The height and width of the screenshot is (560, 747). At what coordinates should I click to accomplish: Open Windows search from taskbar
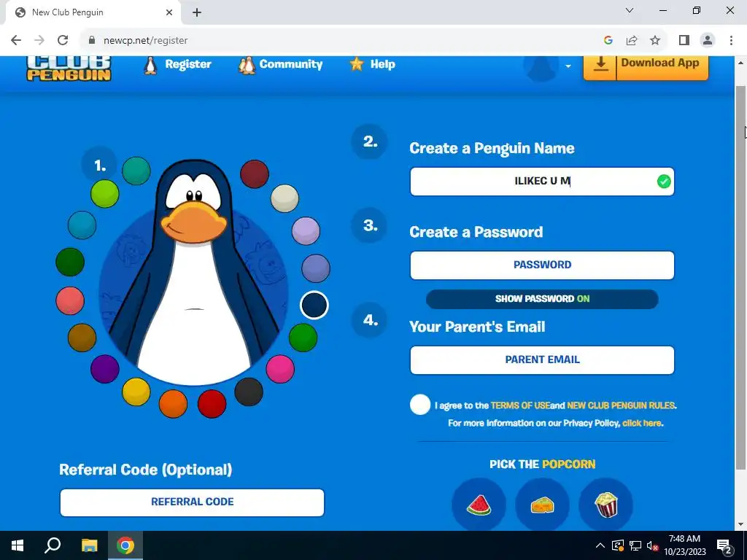click(53, 545)
